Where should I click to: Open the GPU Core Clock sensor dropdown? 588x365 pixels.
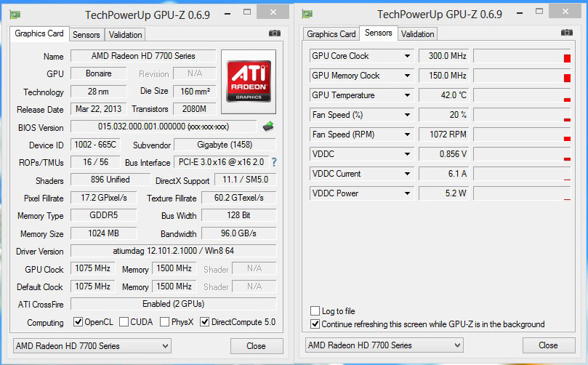click(x=407, y=56)
